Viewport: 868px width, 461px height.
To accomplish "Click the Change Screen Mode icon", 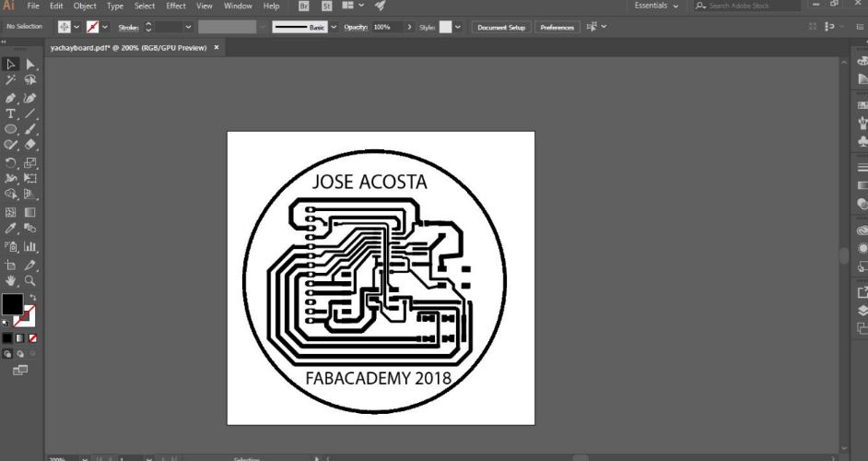I will coord(20,370).
